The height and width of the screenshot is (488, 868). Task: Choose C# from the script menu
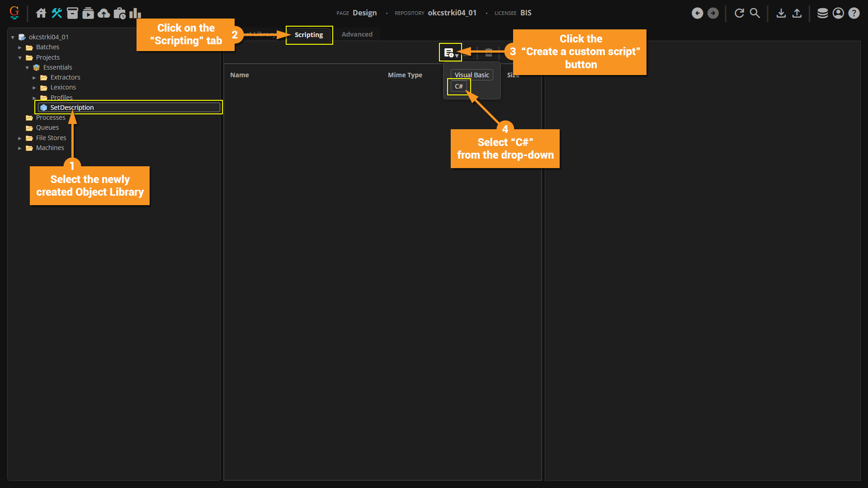click(x=458, y=86)
